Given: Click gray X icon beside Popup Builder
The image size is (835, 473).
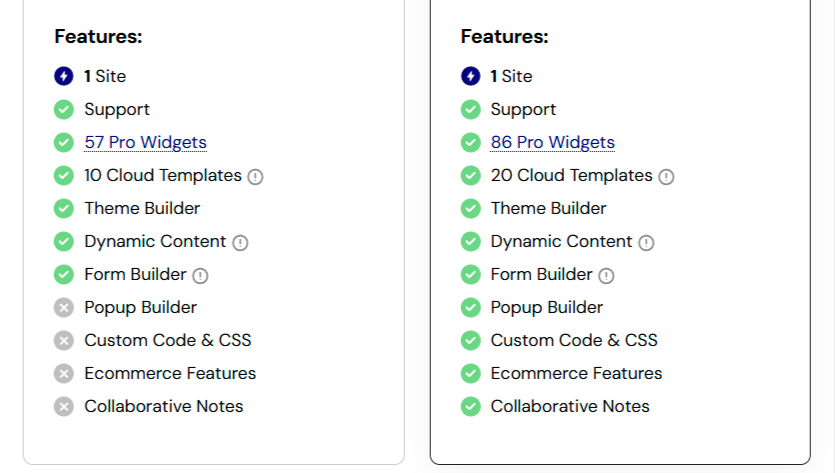Looking at the screenshot, I should pos(64,308).
